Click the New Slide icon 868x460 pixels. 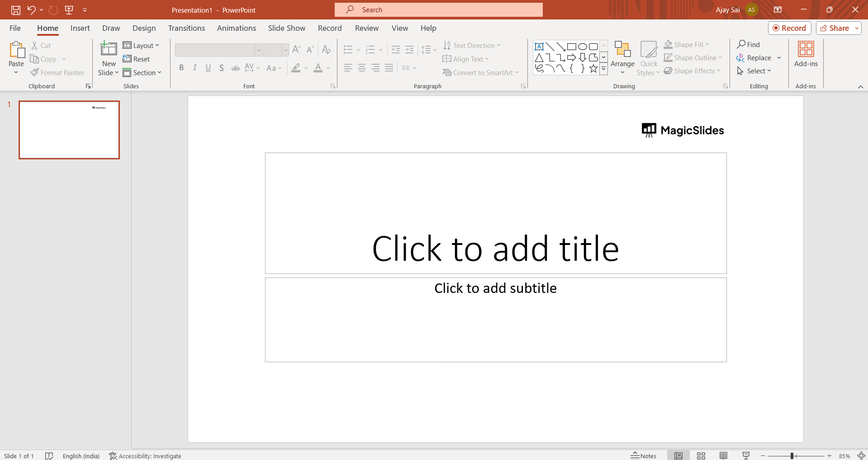[x=109, y=49]
